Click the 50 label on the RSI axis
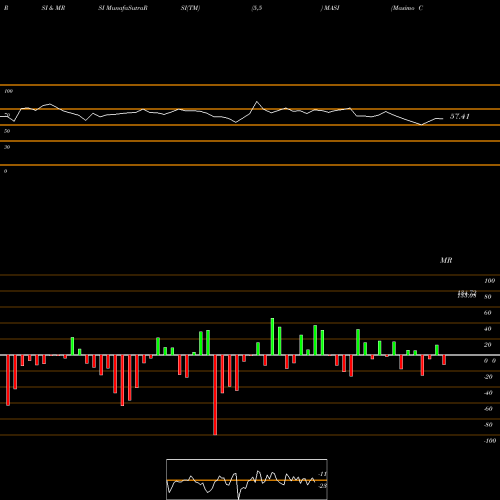The height and width of the screenshot is (500, 500). [x=7, y=131]
